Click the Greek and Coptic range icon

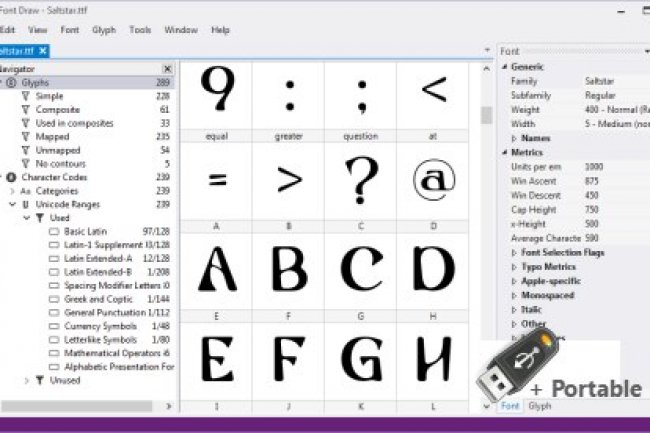pos(54,299)
